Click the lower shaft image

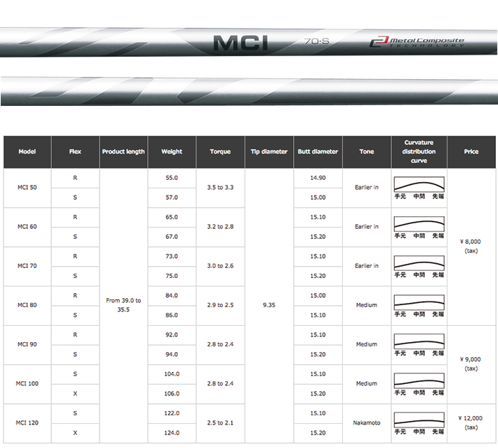coord(249,91)
